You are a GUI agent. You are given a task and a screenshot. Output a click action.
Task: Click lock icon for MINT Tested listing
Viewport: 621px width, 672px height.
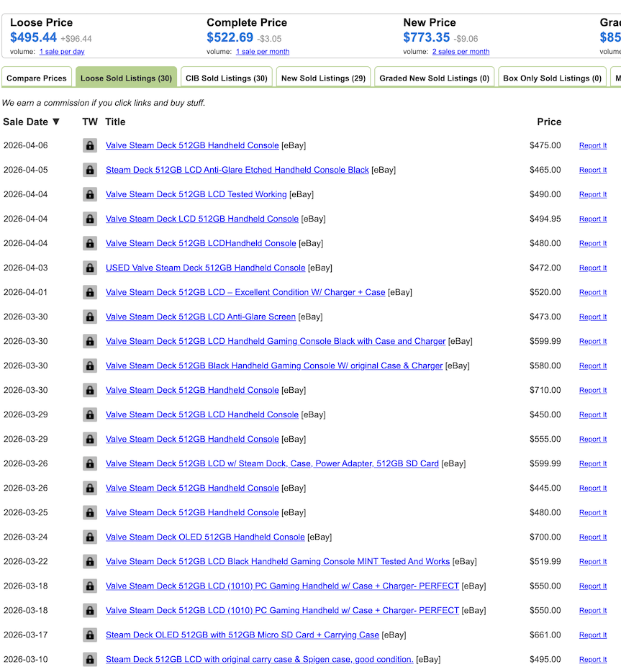89,561
